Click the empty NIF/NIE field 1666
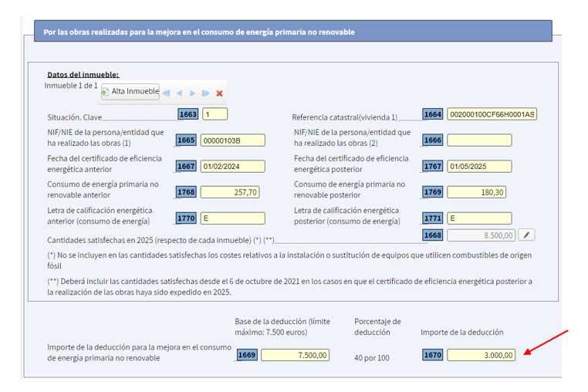This screenshot has height=392, width=588. point(478,140)
